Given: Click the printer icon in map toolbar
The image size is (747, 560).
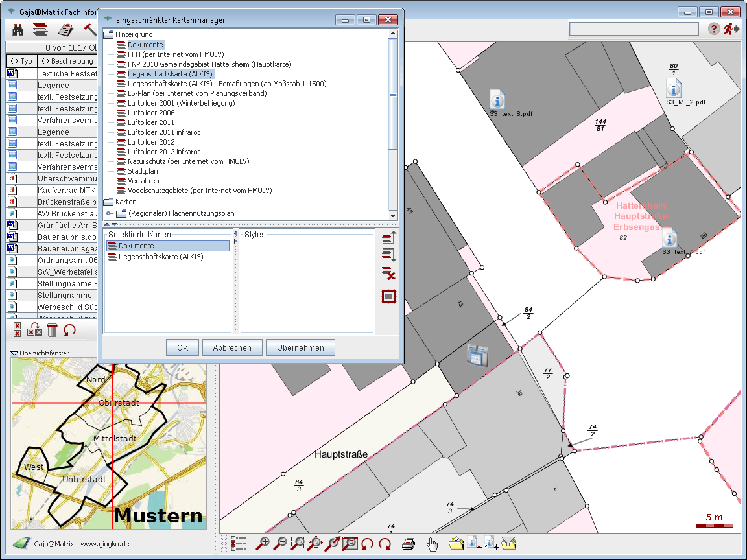Looking at the screenshot, I should [409, 544].
